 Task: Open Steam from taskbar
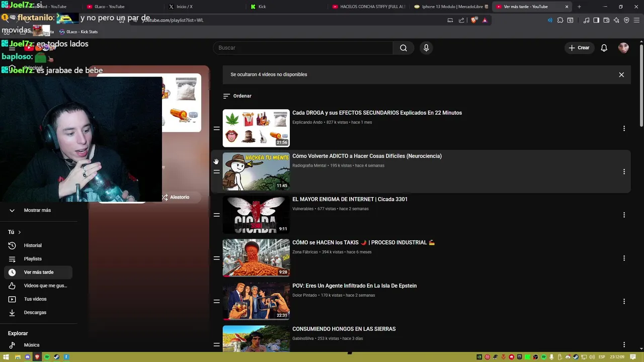point(56,357)
